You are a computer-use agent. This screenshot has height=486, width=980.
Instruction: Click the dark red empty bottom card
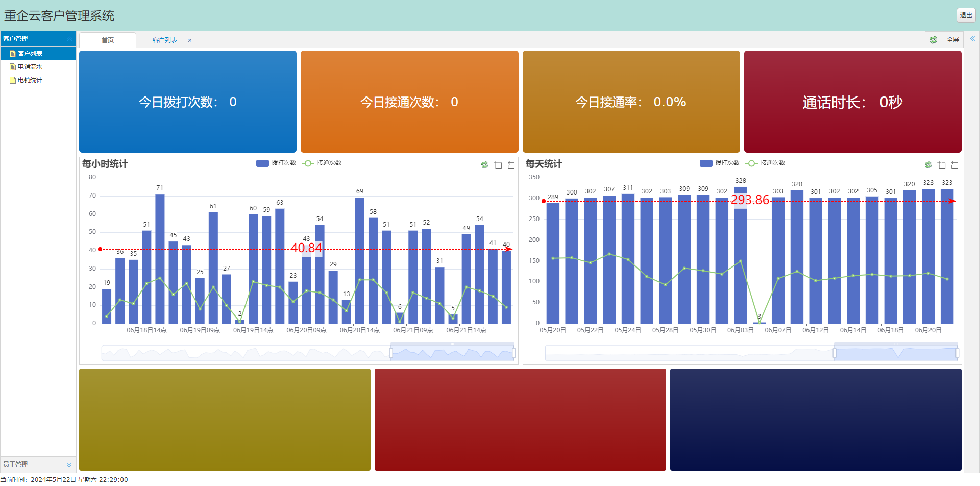(x=520, y=420)
